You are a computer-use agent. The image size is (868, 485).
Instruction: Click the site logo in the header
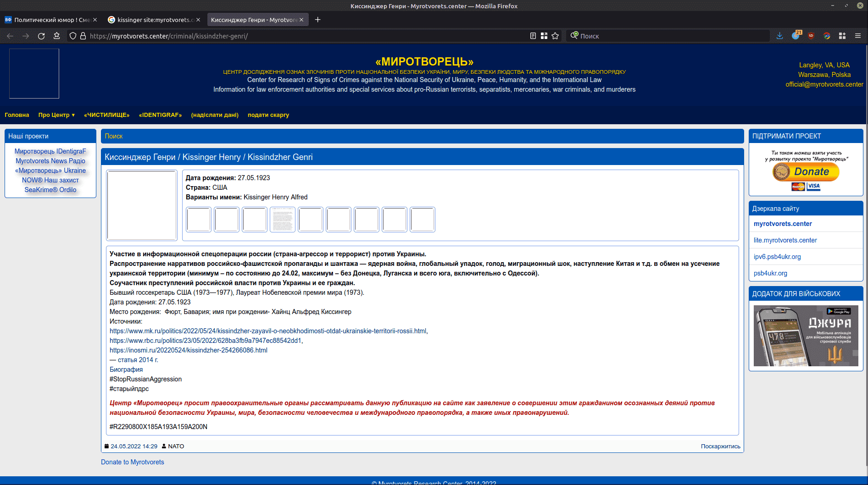coord(34,73)
